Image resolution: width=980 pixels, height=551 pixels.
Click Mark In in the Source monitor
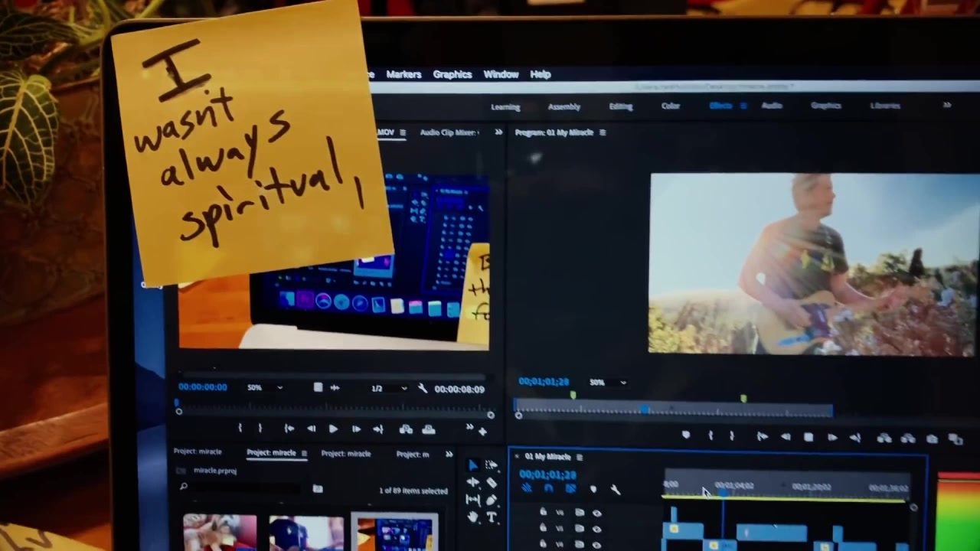click(240, 429)
